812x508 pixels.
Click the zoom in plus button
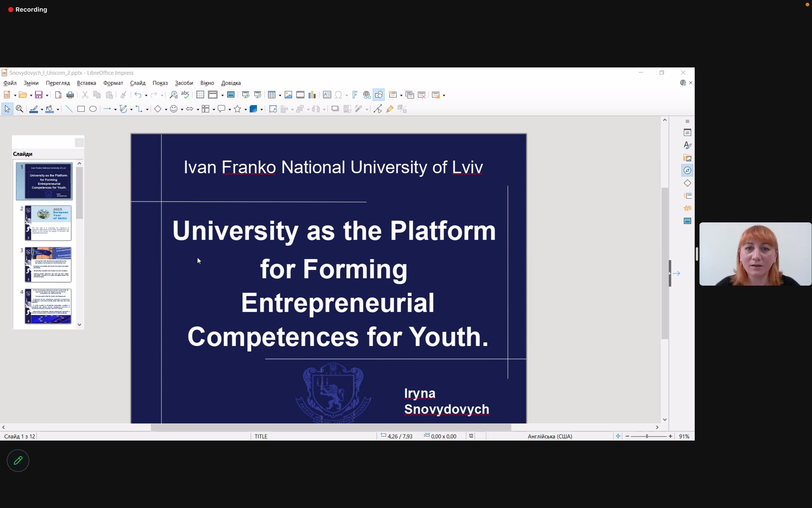[x=670, y=436]
